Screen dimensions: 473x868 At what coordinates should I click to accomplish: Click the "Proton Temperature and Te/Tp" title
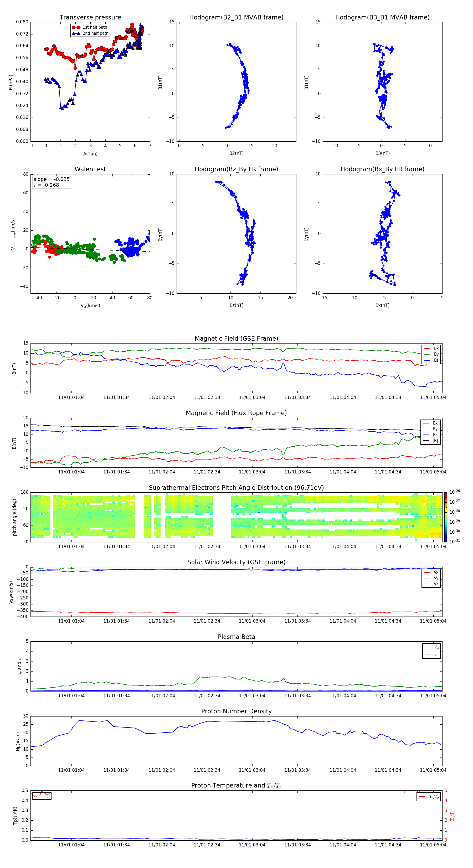(x=236, y=786)
